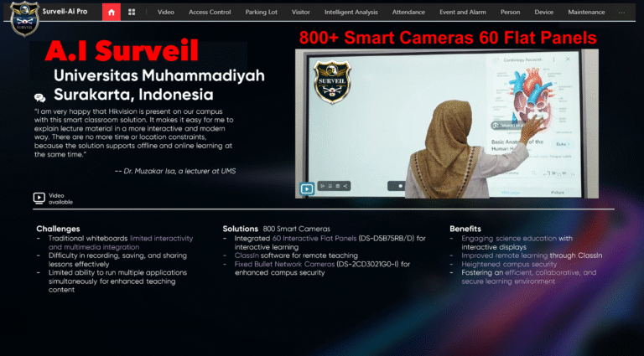This screenshot has width=644, height=356.
Task: Click 'Fixed Bullet Network Cameras' link text
Action: [284, 264]
